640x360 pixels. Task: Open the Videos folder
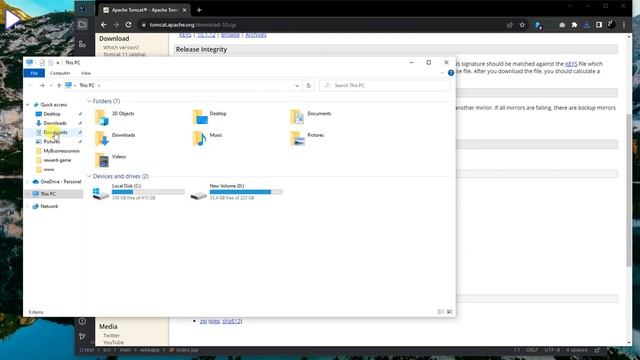[111, 160]
